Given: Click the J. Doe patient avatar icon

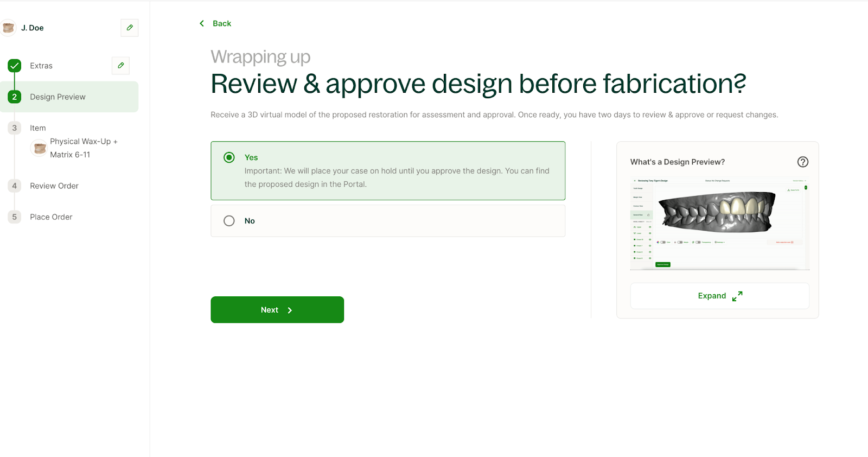Looking at the screenshot, I should click(x=8, y=28).
